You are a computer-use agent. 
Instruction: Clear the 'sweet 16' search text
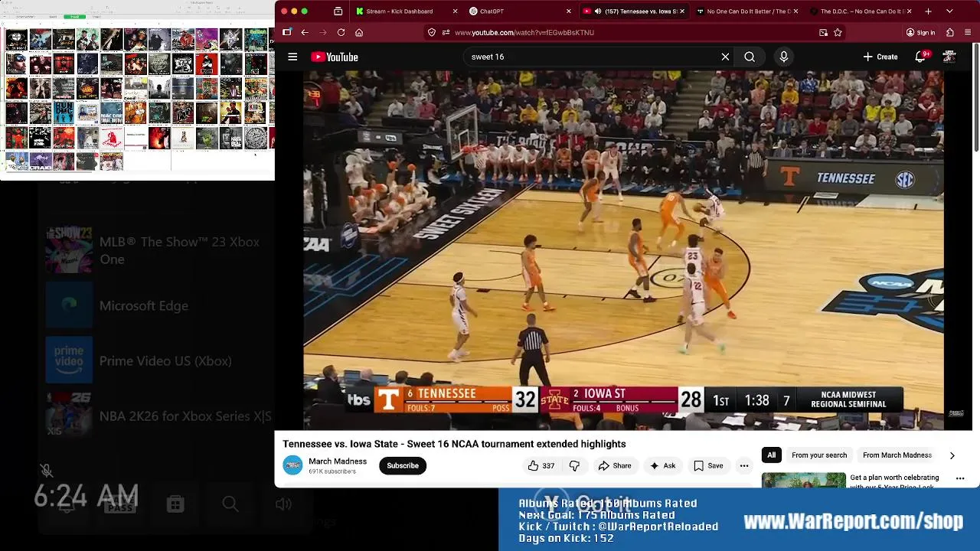click(725, 57)
